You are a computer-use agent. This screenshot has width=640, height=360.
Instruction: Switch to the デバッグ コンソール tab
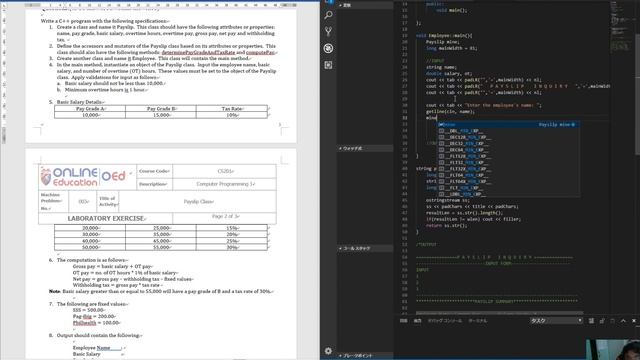(x=444, y=321)
